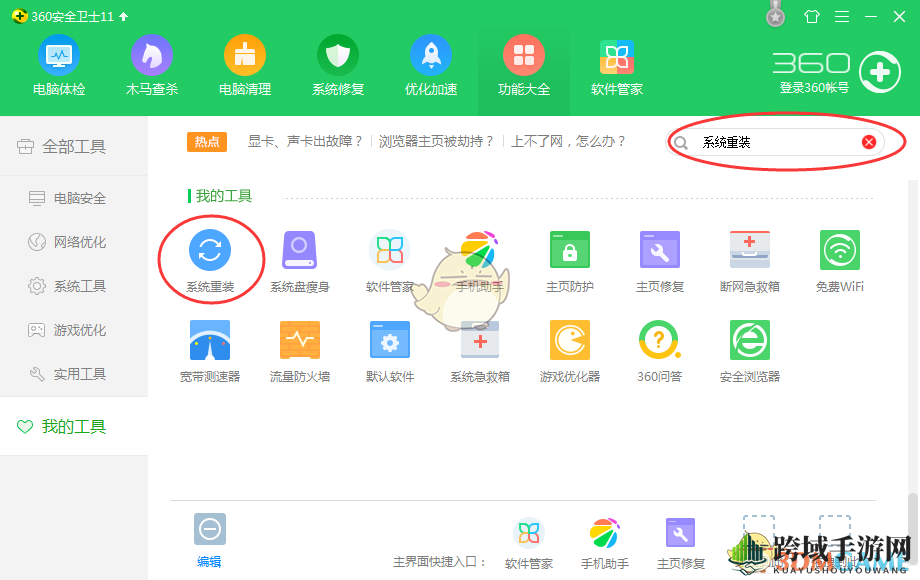Click the 上不了网，怎么办？ hot link
Screen dimensions: 920x580
tap(569, 141)
